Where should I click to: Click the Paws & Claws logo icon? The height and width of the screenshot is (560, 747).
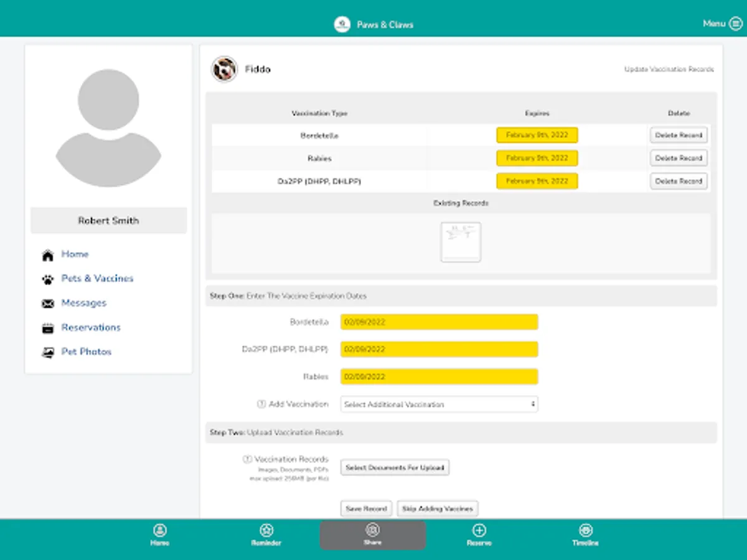click(x=342, y=24)
